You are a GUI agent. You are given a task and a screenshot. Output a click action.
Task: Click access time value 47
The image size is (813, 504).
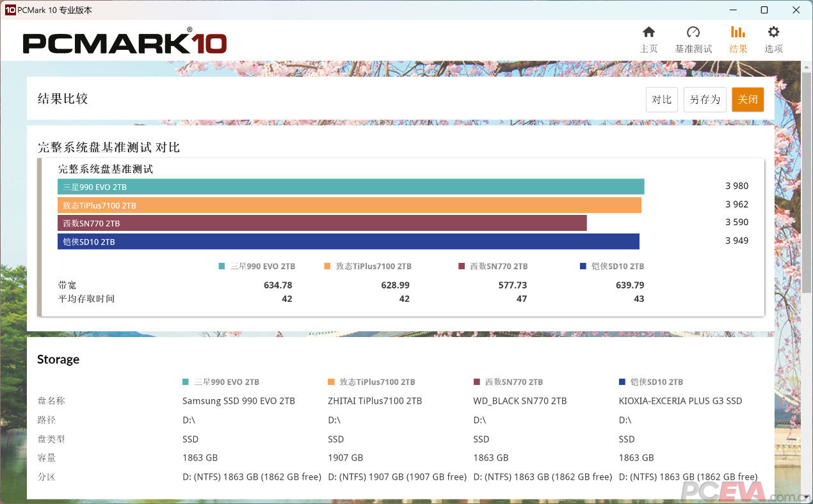pyautogui.click(x=522, y=299)
